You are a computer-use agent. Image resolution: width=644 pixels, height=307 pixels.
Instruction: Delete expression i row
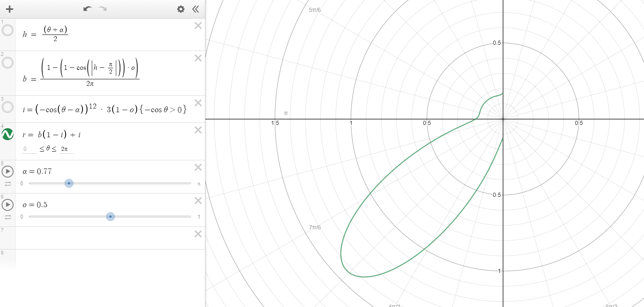(x=198, y=103)
